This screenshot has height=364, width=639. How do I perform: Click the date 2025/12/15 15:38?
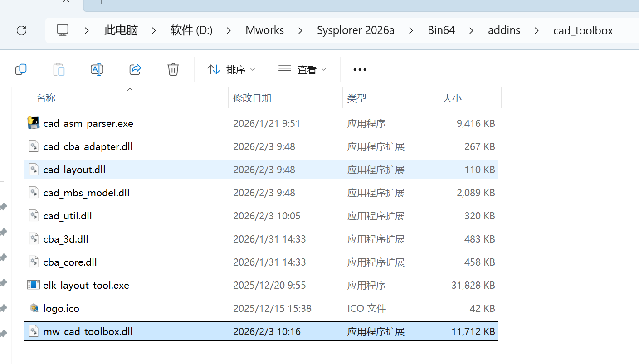click(x=272, y=308)
